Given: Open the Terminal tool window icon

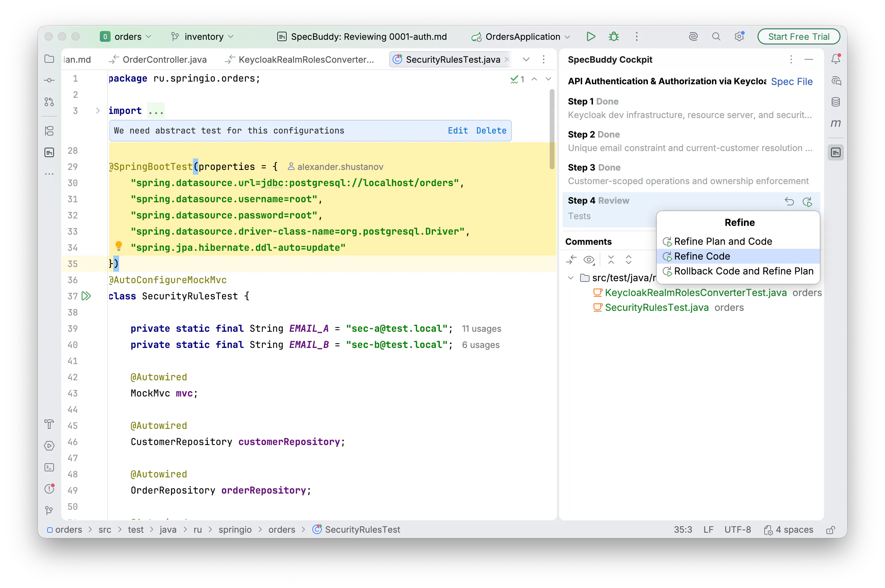Looking at the screenshot, I should point(49,467).
